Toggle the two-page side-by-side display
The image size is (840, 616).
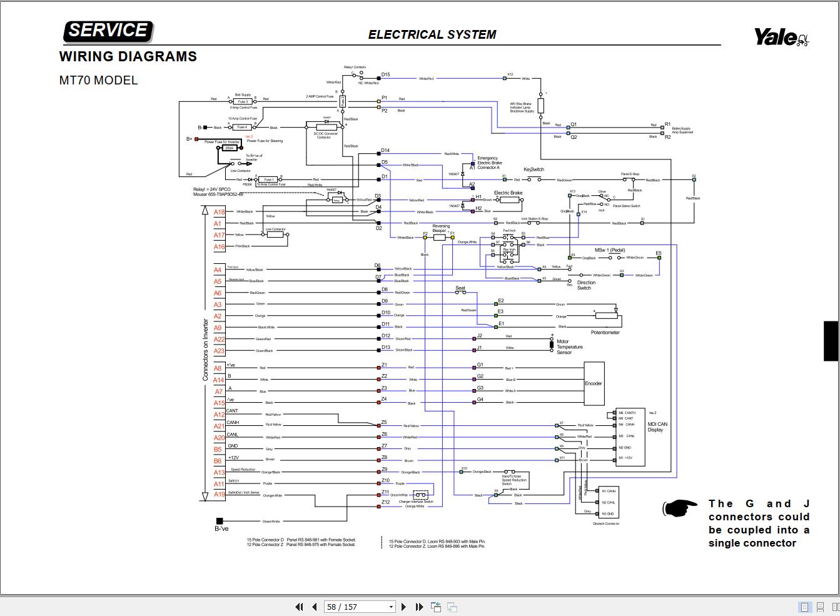[x=836, y=606]
